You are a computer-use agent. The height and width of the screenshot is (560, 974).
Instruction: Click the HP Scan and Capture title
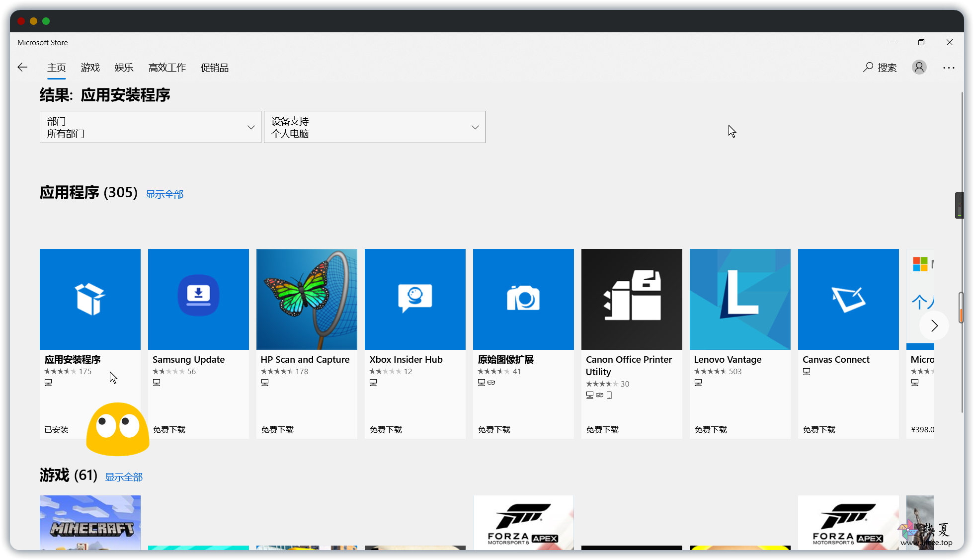(305, 359)
